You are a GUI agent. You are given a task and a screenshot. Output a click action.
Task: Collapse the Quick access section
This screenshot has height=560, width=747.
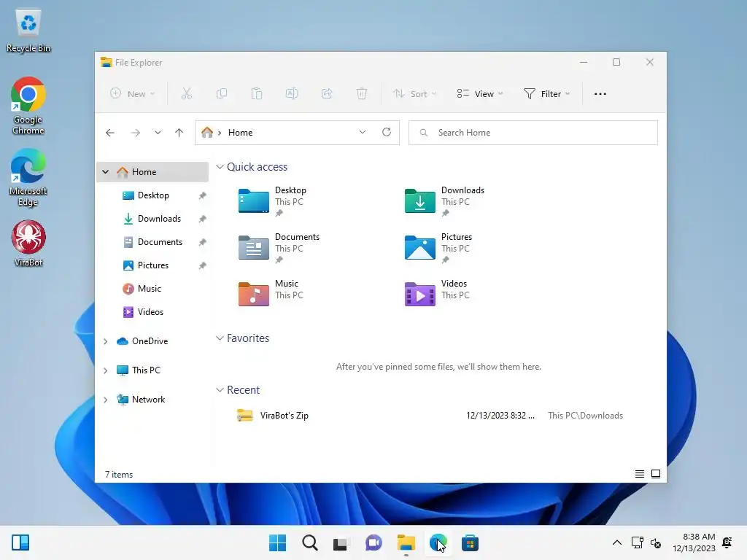coord(220,167)
